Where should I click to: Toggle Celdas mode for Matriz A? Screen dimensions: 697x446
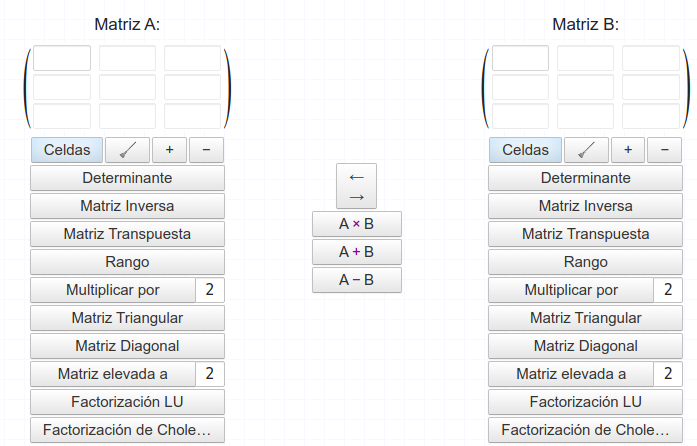(67, 150)
